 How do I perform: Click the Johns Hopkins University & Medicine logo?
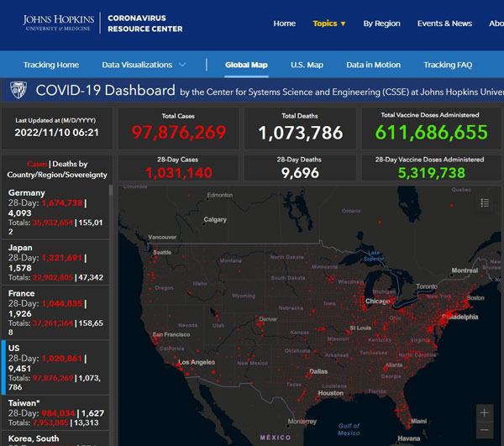tap(58, 23)
